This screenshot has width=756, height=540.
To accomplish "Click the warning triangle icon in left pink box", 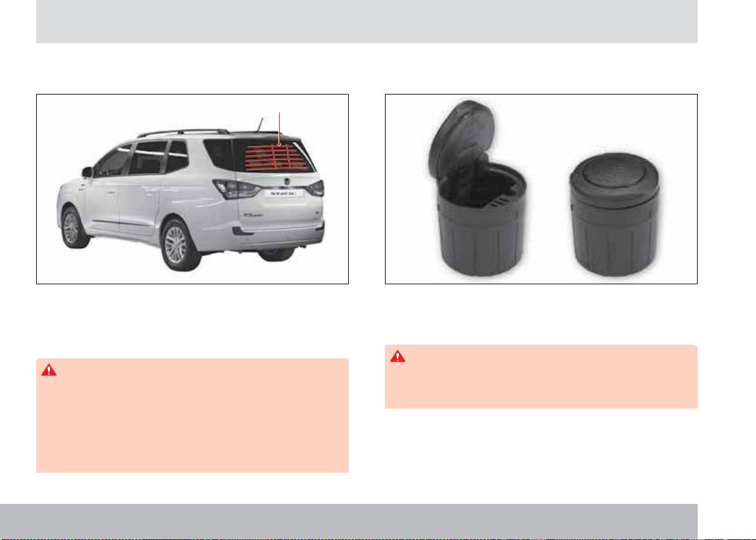I will tap(49, 370).
